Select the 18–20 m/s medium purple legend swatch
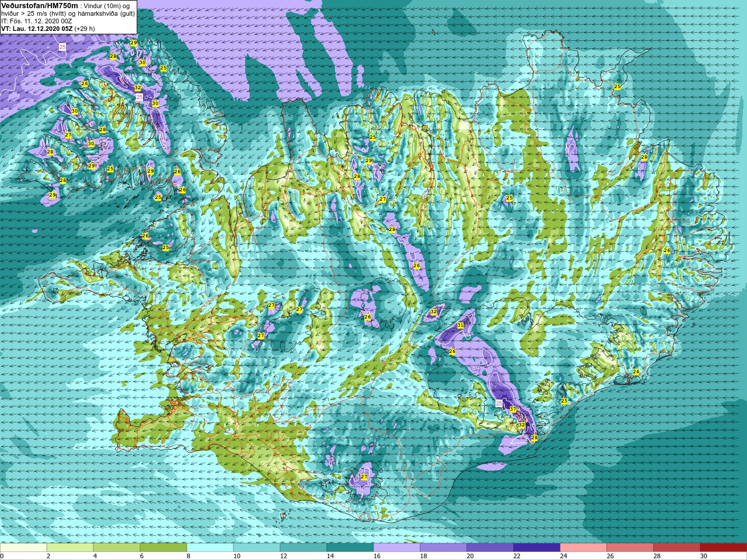Viewport: 747px width, 560px height. tap(444, 547)
